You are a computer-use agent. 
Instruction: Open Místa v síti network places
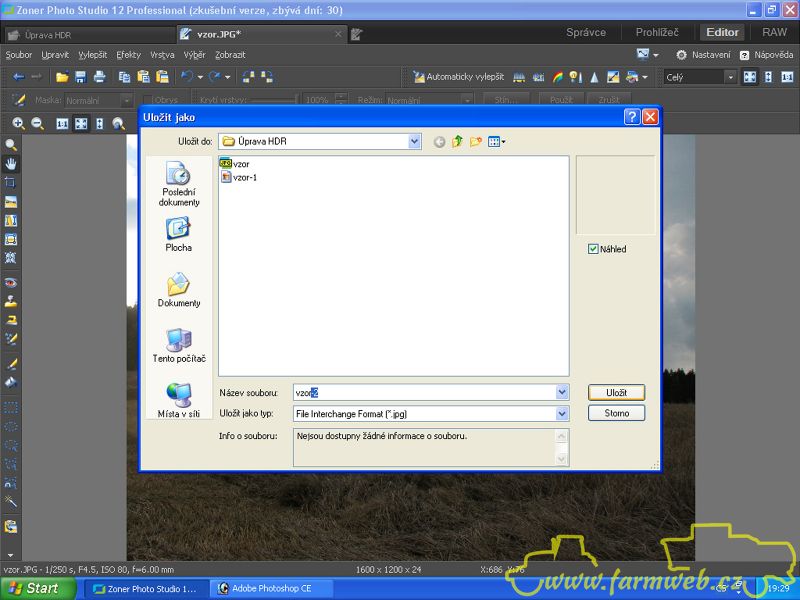point(179,400)
